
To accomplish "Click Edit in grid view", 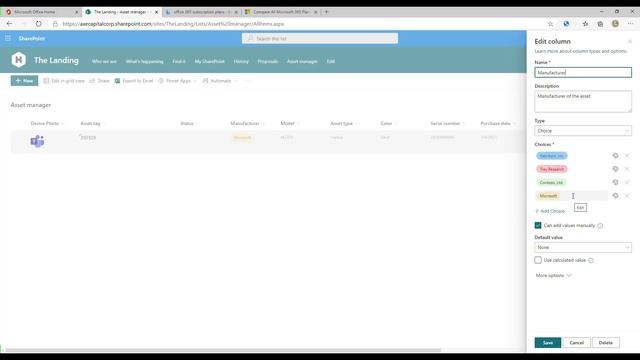I will [x=64, y=81].
